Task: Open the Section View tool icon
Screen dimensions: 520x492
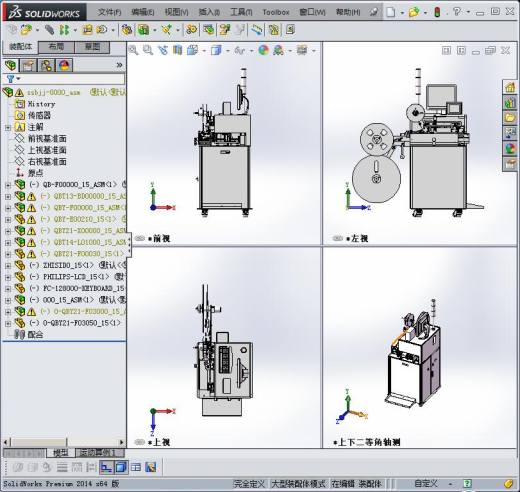Action: point(177,50)
